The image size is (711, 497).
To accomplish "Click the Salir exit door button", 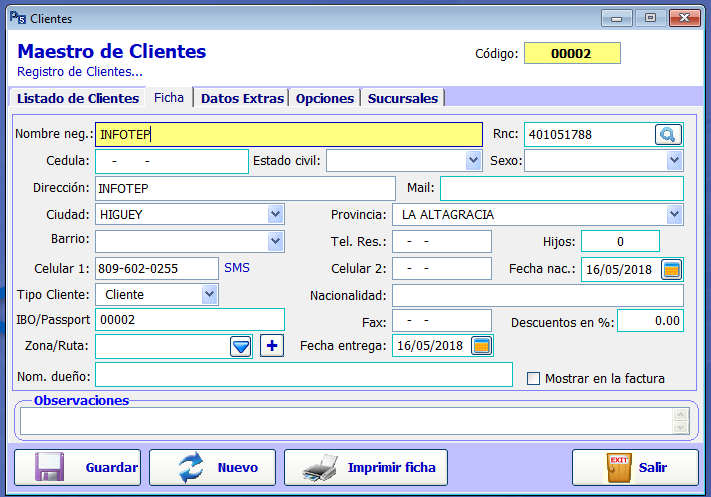I will pyautogui.click(x=634, y=467).
